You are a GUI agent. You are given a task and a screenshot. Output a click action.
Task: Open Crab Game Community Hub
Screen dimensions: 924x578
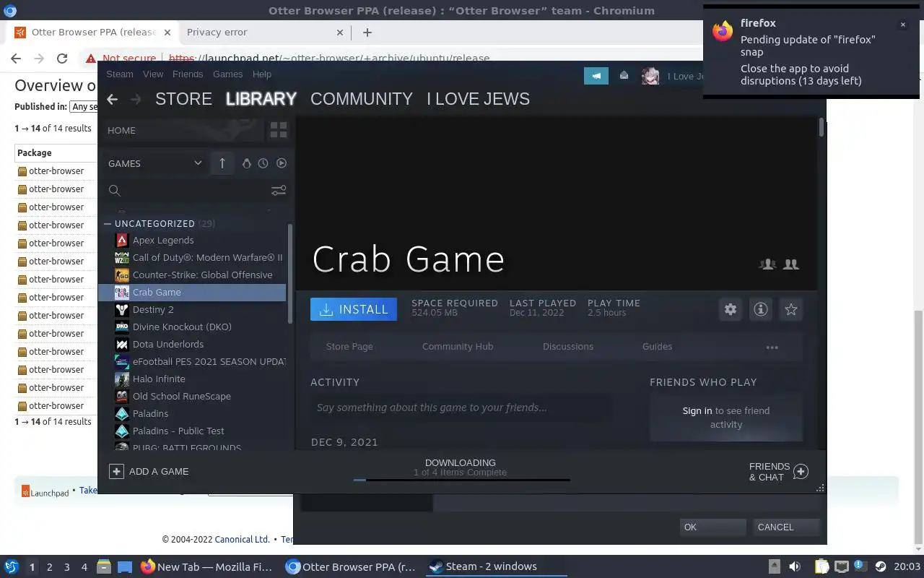[458, 347]
